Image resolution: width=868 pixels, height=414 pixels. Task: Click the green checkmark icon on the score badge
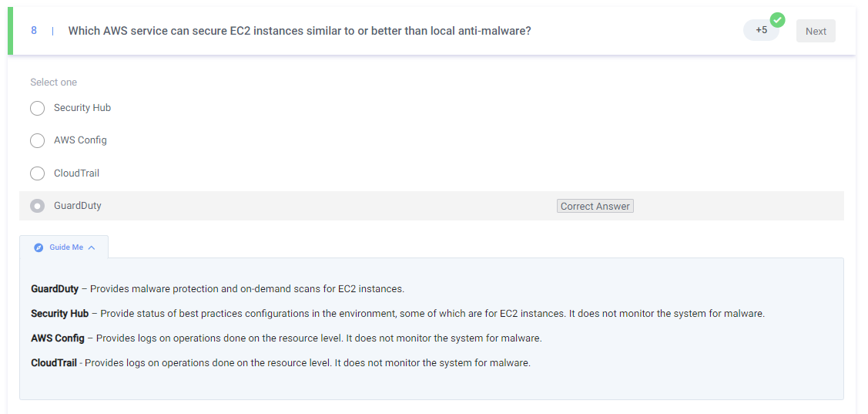click(777, 20)
